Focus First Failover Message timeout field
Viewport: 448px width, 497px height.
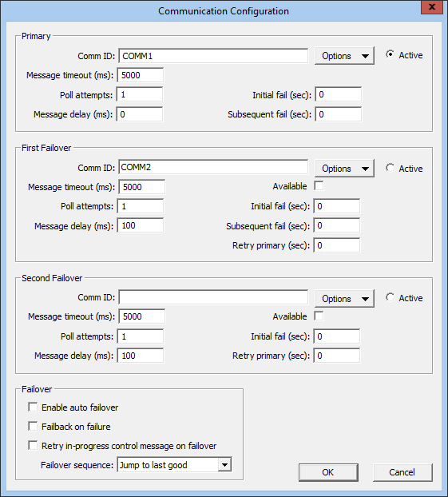pos(141,187)
